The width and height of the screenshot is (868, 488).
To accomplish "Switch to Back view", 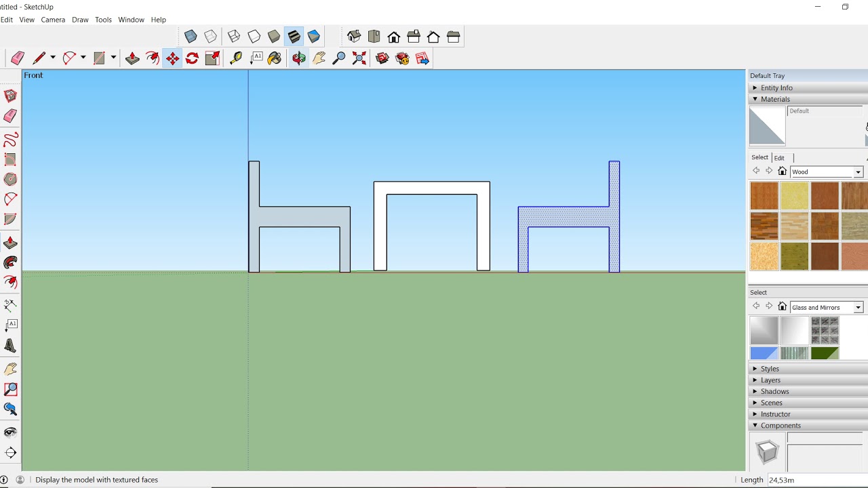I will [x=433, y=37].
